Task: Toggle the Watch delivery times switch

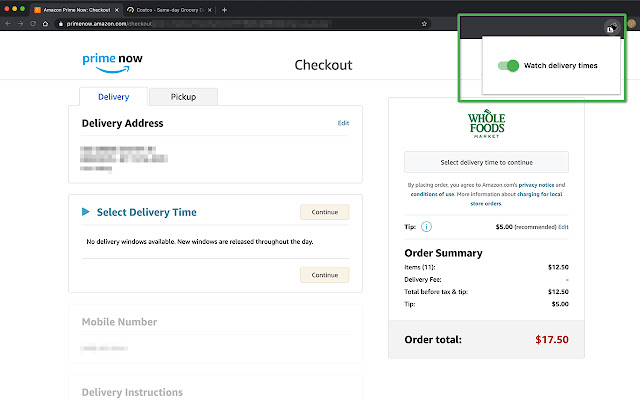Action: (508, 65)
